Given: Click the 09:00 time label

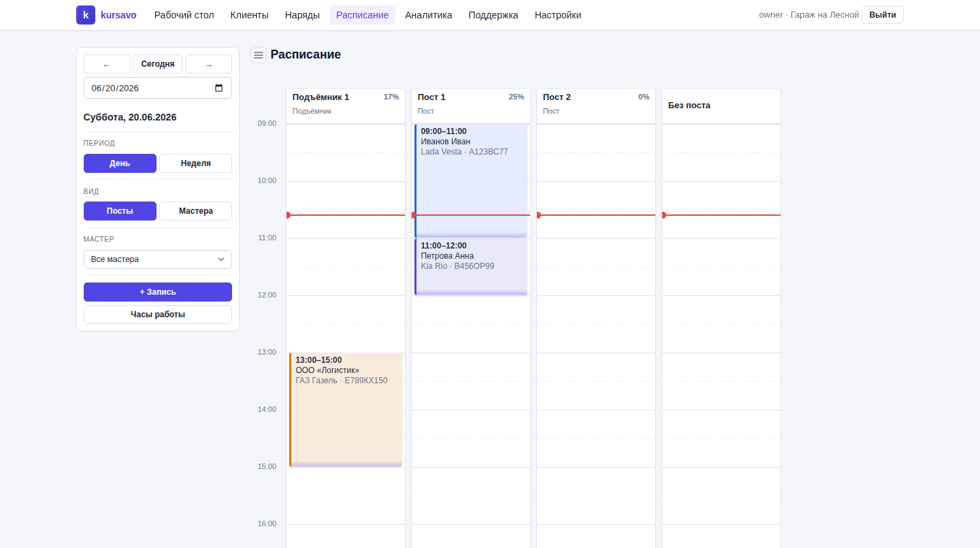Looking at the screenshot, I should pos(267,123).
